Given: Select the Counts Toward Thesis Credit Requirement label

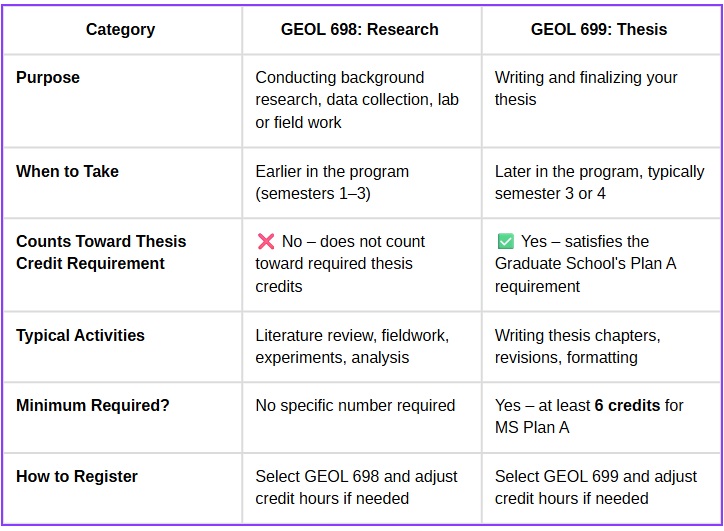Looking at the screenshot, I should [101, 253].
